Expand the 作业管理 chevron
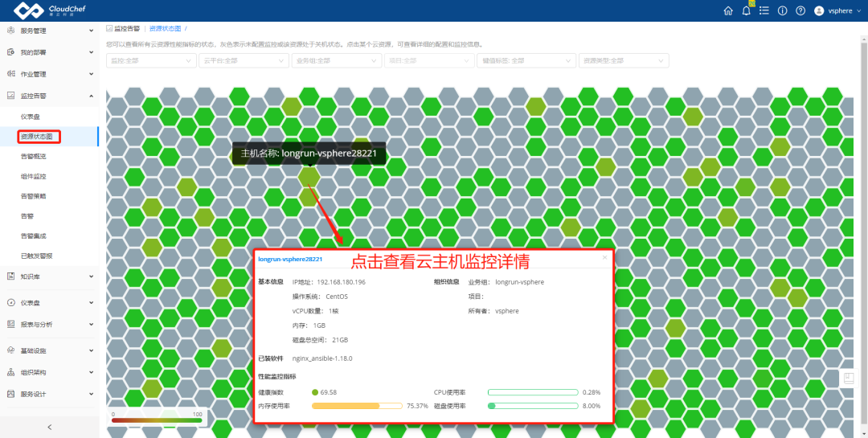The height and width of the screenshot is (438, 868). 92,74
